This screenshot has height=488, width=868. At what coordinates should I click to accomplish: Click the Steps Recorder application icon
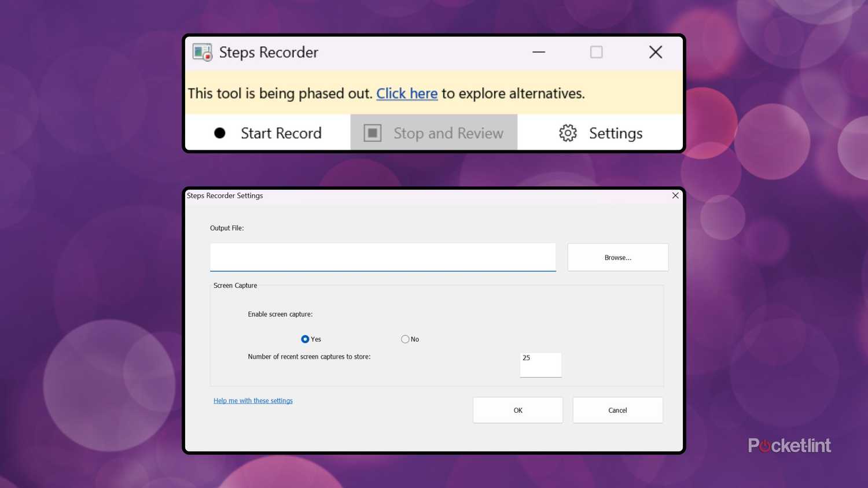(201, 52)
